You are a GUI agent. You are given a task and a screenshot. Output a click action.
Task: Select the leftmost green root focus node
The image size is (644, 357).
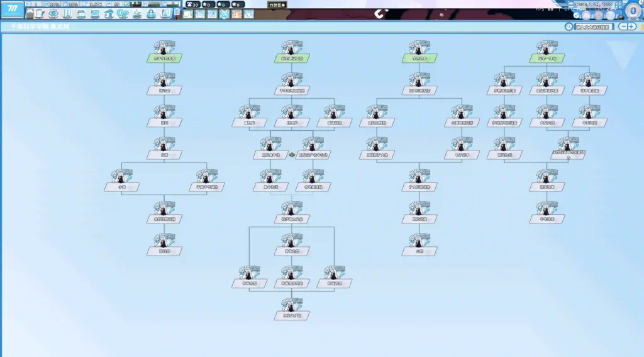(164, 59)
